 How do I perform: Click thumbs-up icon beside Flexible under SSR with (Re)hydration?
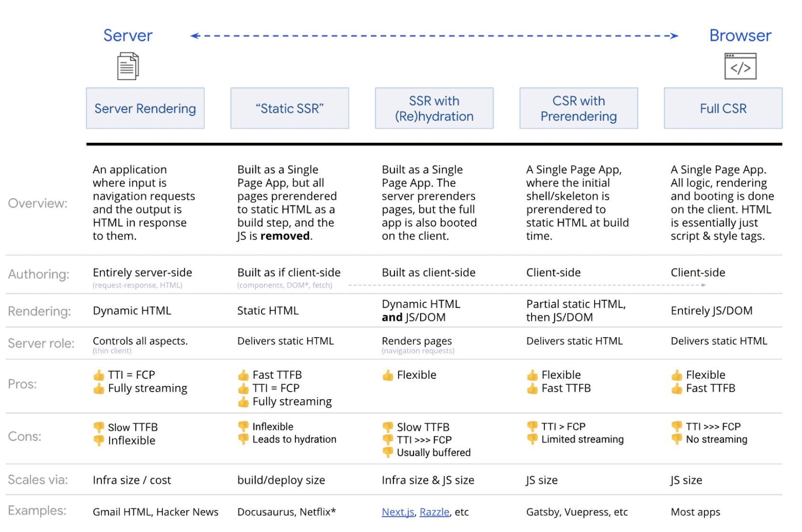[x=388, y=375]
